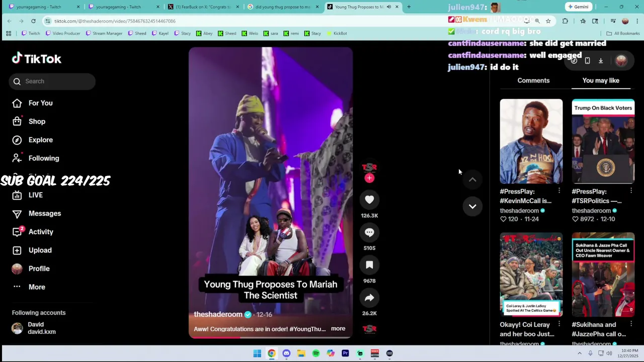Open options for Sukihana video card
This screenshot has height=362, width=644.
(x=631, y=324)
